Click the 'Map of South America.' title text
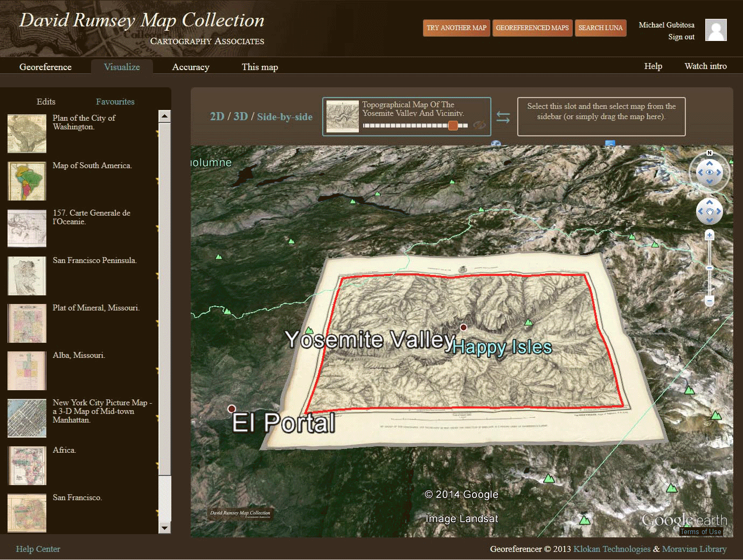The image size is (743, 560). [92, 165]
